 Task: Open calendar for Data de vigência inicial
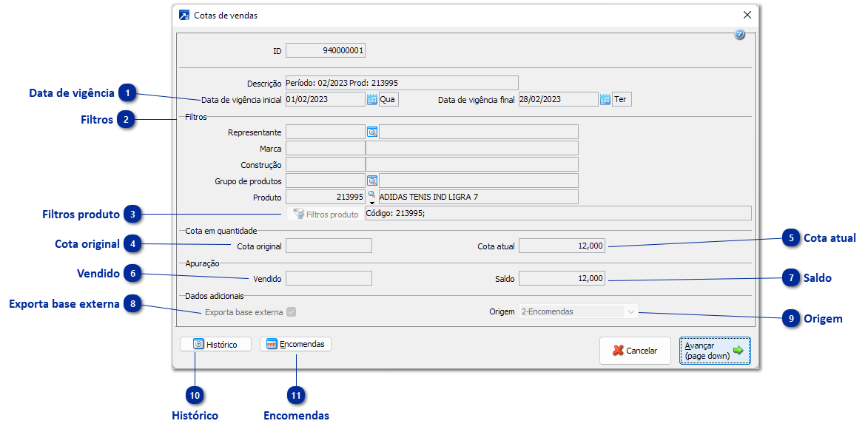click(372, 99)
